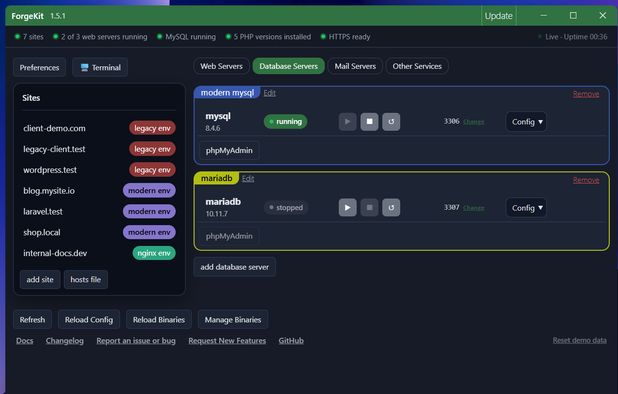This screenshot has height=394, width=618.
Task: Change the 3307 port
Action: 473,208
